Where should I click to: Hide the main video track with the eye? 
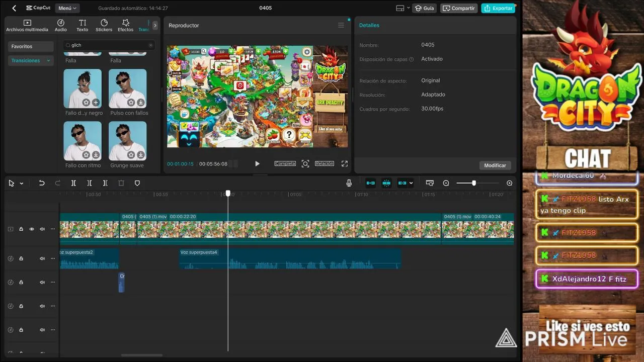[32, 229]
